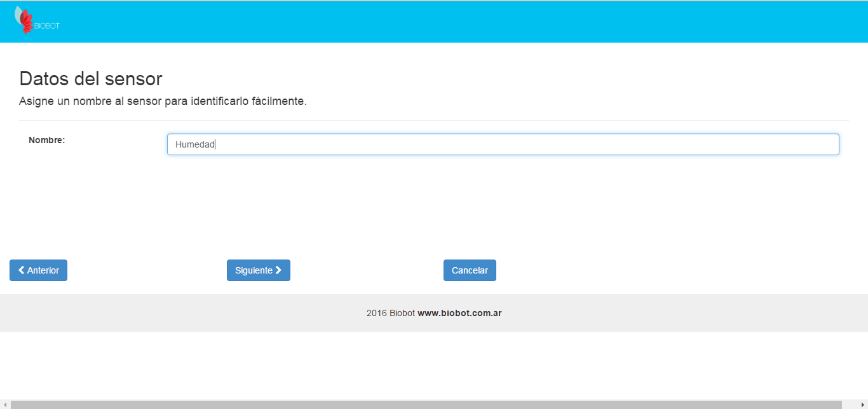Click an empty area of the blue header bar
This screenshot has height=409, width=868.
tap(445, 22)
